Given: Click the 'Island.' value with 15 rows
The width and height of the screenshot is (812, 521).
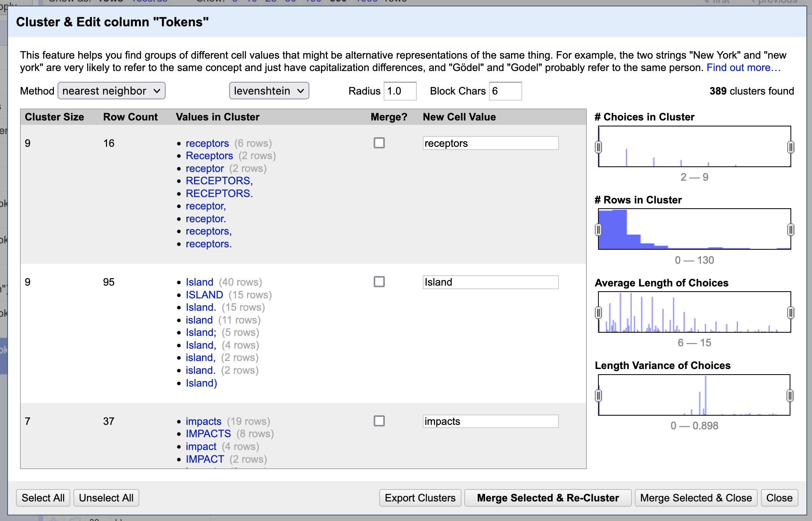Looking at the screenshot, I should (x=201, y=307).
